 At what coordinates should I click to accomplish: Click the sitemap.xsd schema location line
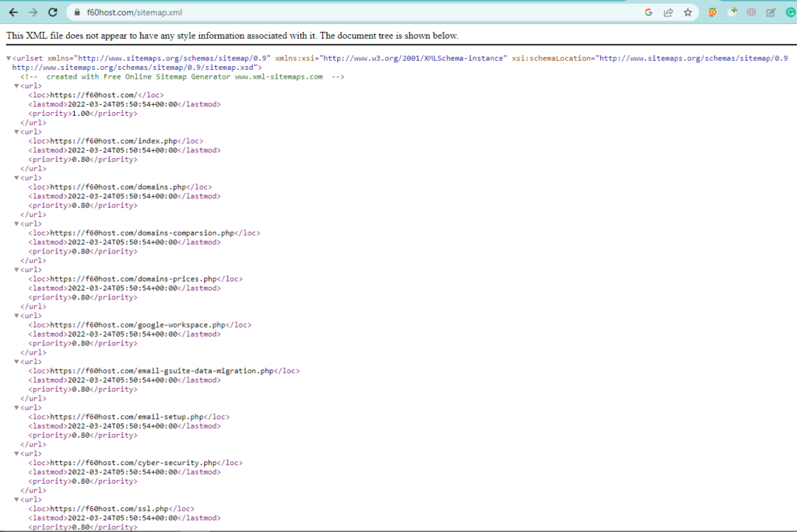137,67
